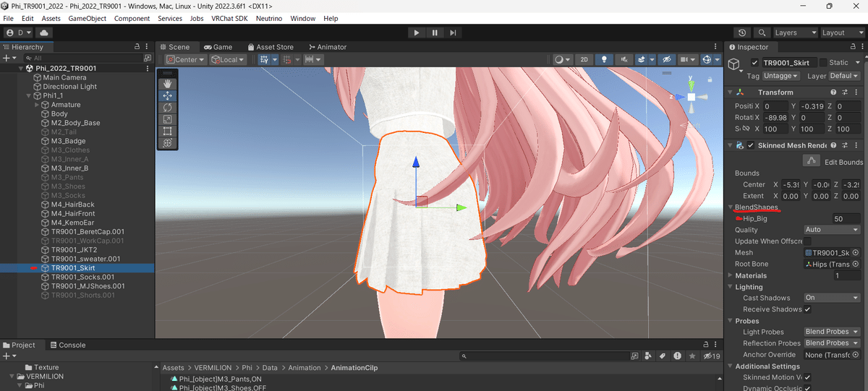Expand the Armature object
The width and height of the screenshot is (868, 391).
[37, 105]
